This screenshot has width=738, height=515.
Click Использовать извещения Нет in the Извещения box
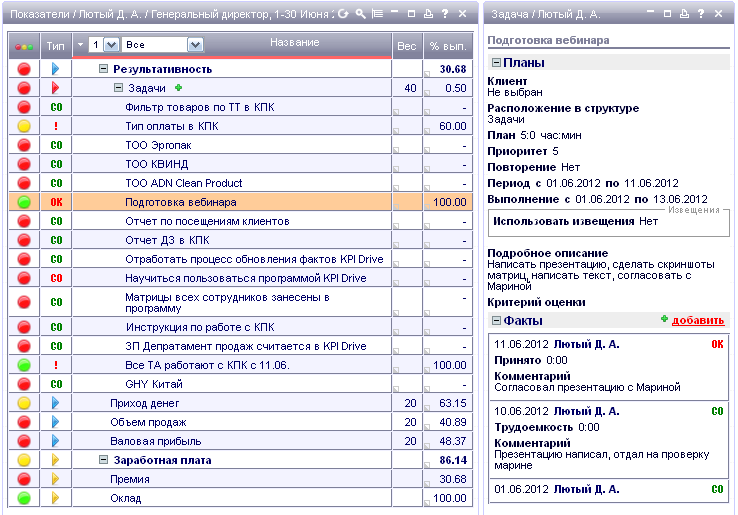(575, 221)
